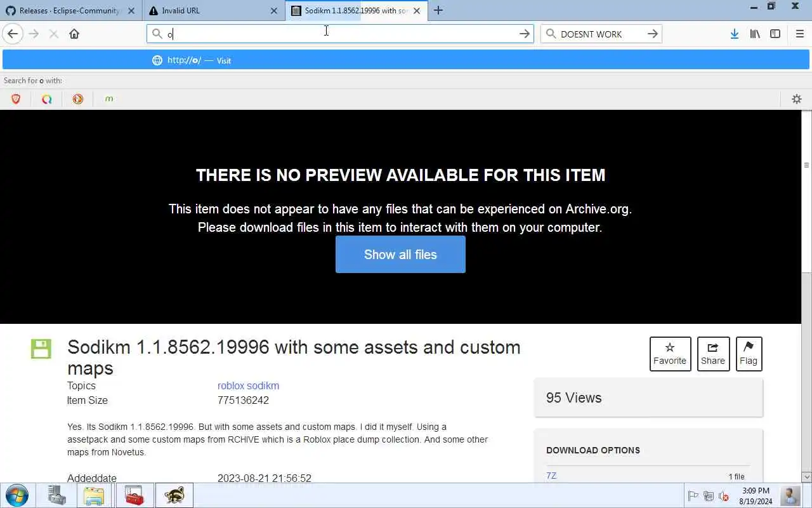The height and width of the screenshot is (508, 812).
Task: Click the Show all files button
Action: point(400,255)
